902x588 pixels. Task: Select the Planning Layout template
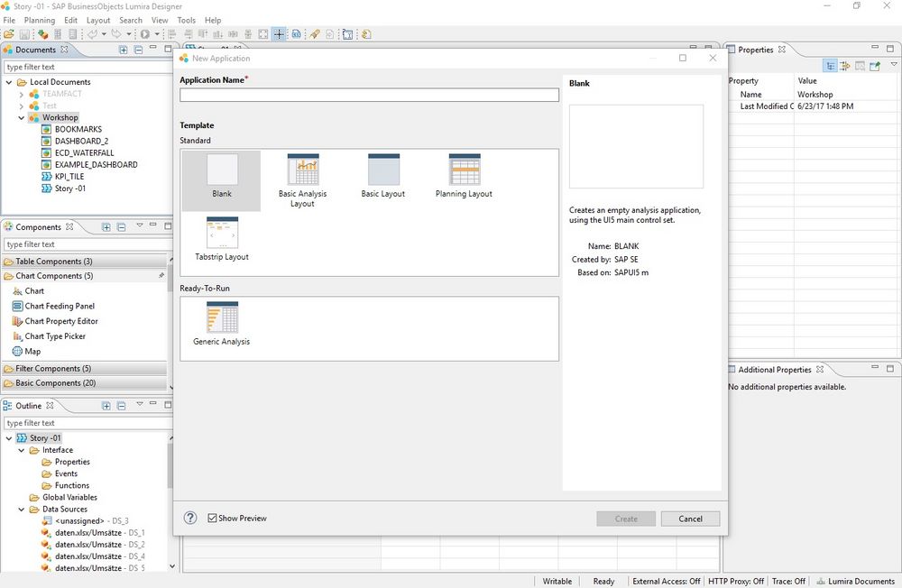[464, 176]
